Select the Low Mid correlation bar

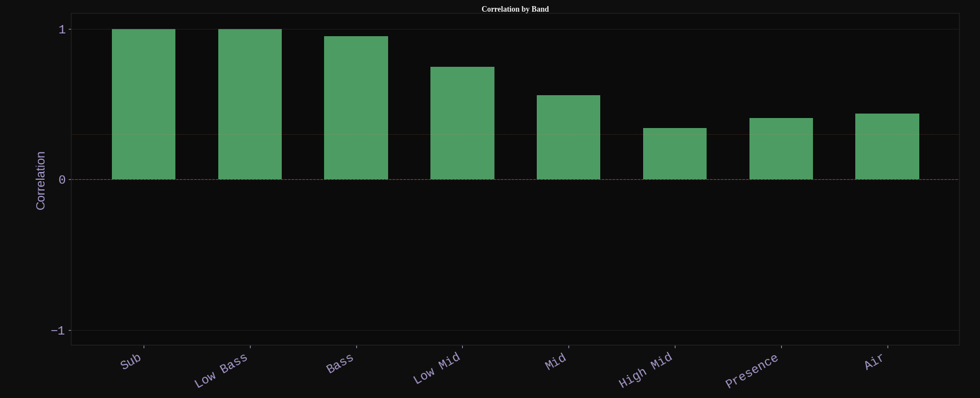click(462, 123)
